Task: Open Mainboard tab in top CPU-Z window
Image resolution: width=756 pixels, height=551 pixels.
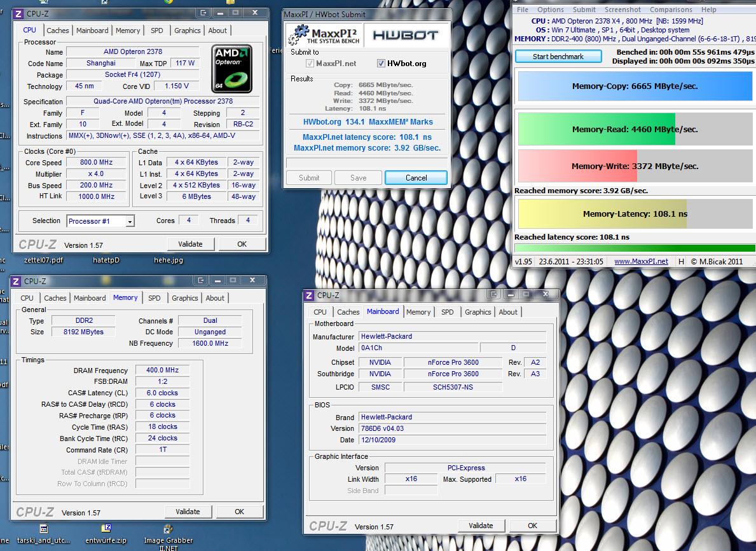Action: tap(92, 31)
